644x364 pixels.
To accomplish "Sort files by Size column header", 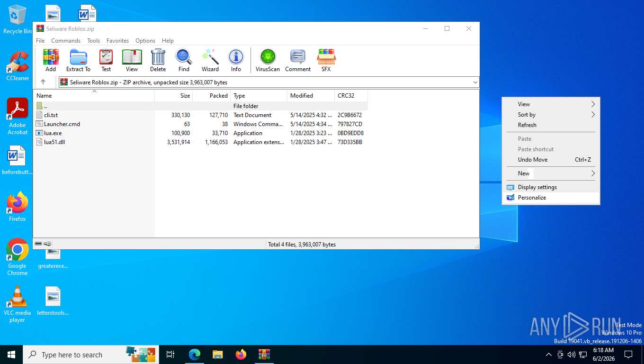I will point(174,96).
